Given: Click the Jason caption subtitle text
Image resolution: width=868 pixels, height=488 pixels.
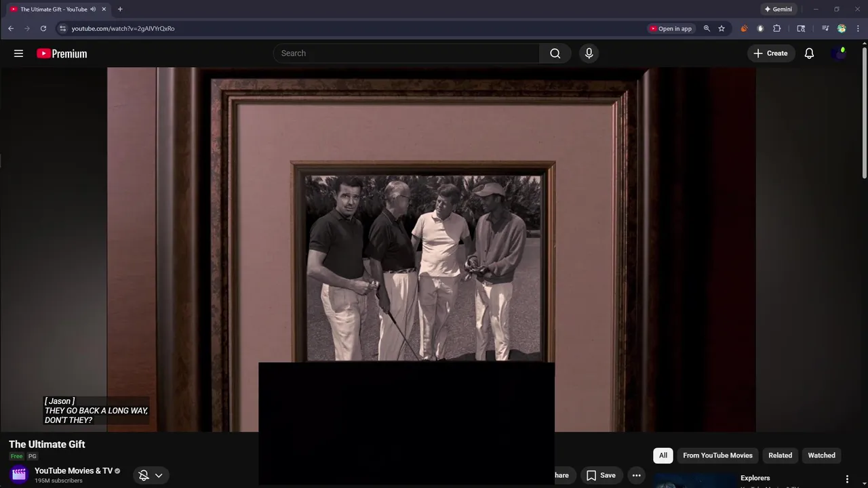Looking at the screenshot, I should 96,411.
